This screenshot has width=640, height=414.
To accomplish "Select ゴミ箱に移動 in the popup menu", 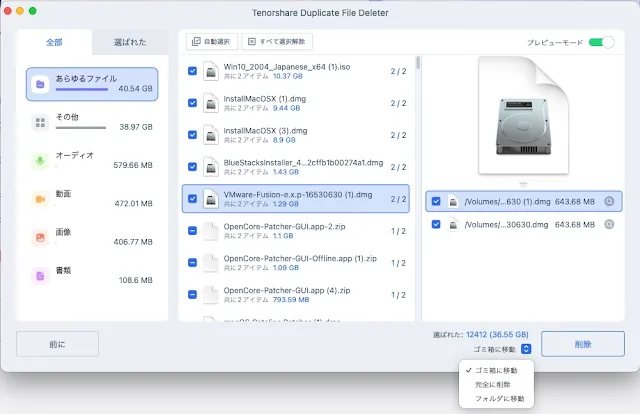I will [x=496, y=371].
